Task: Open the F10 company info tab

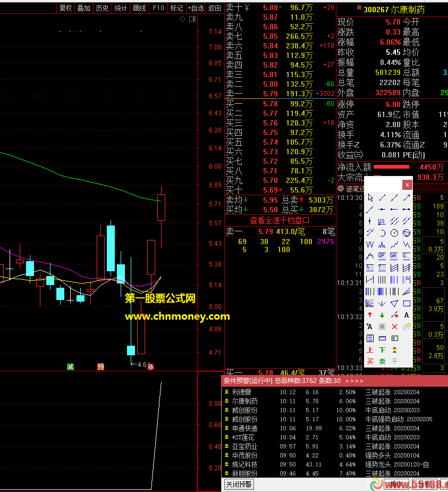Action: pos(158,8)
